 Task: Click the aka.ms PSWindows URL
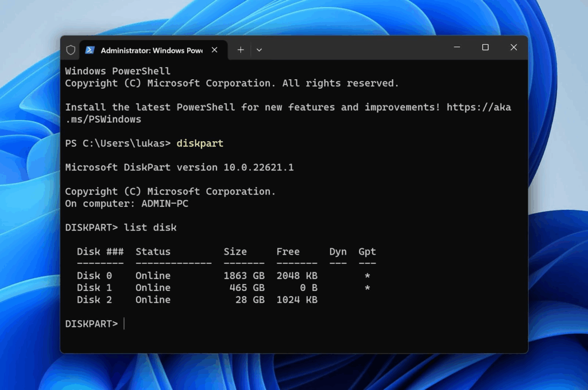point(478,107)
